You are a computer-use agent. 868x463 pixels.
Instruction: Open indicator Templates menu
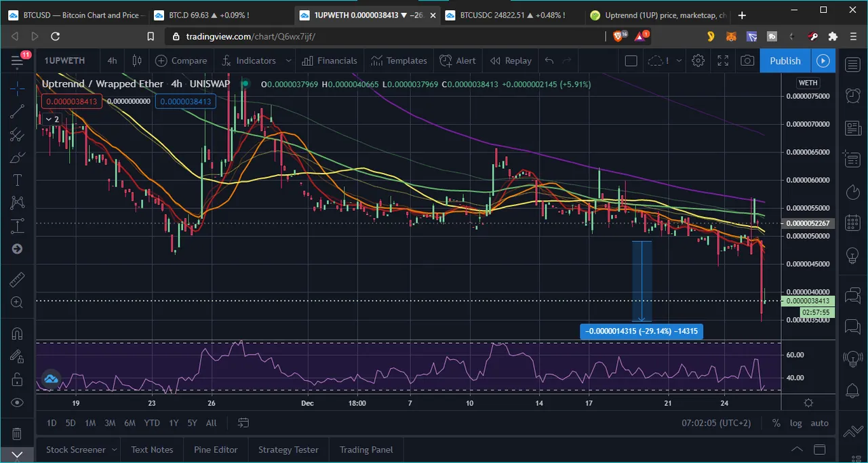[397, 61]
